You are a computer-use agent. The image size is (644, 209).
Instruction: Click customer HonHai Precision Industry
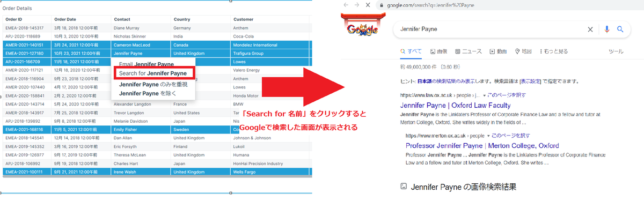[x=258, y=163]
